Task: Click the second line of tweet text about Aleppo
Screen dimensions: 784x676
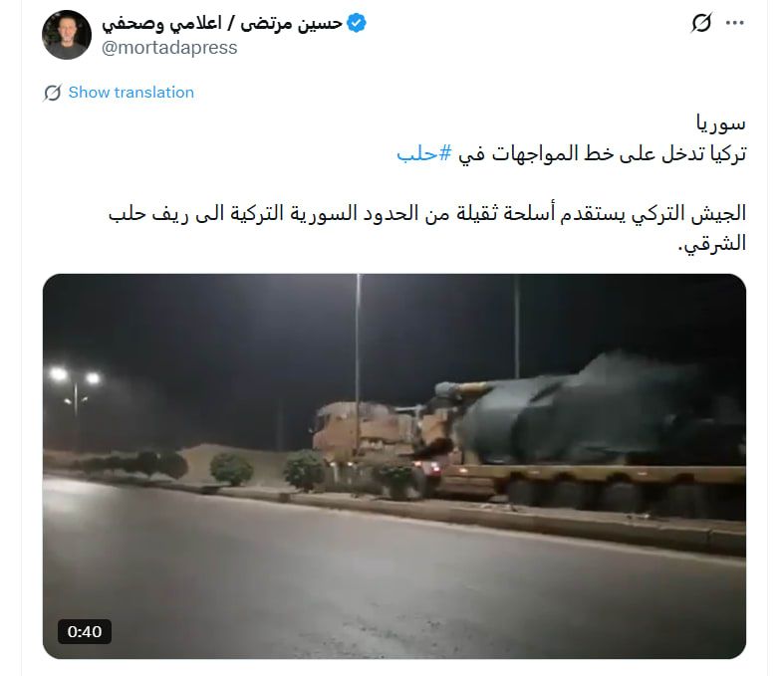Action: (x=572, y=153)
